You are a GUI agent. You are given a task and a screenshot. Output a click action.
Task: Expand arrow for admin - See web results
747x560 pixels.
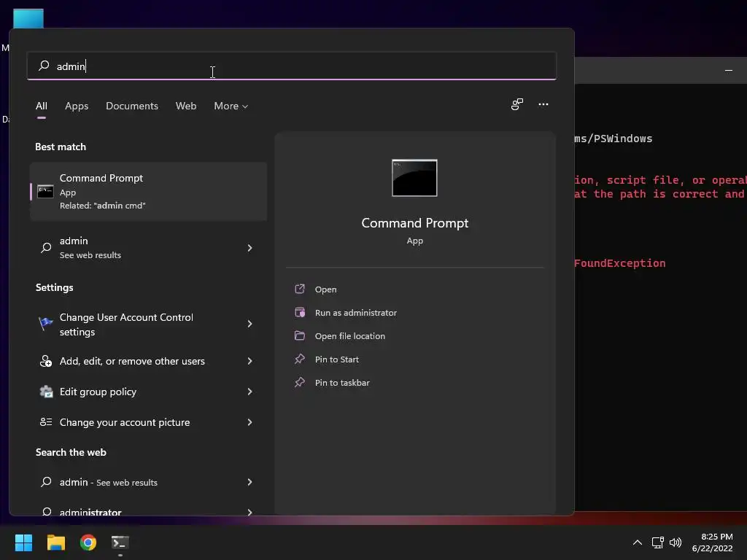click(x=249, y=482)
